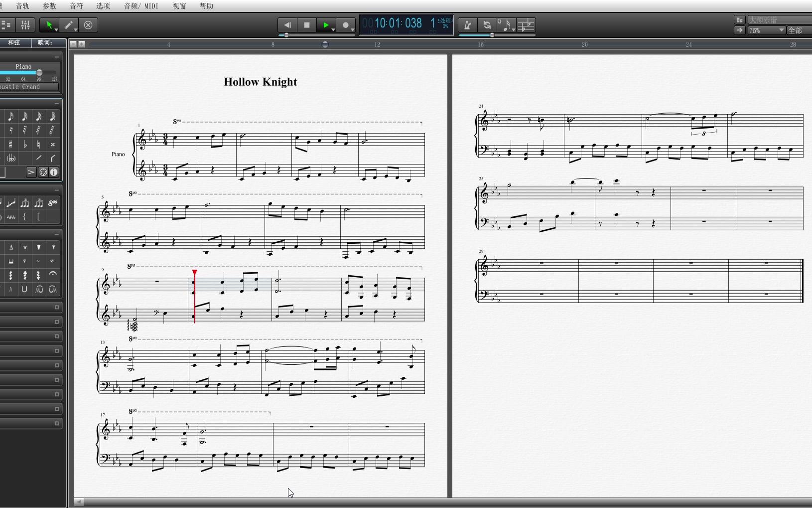Viewport: 812px width, 508px height.
Task: Open the 参数 menu
Action: coord(49,6)
